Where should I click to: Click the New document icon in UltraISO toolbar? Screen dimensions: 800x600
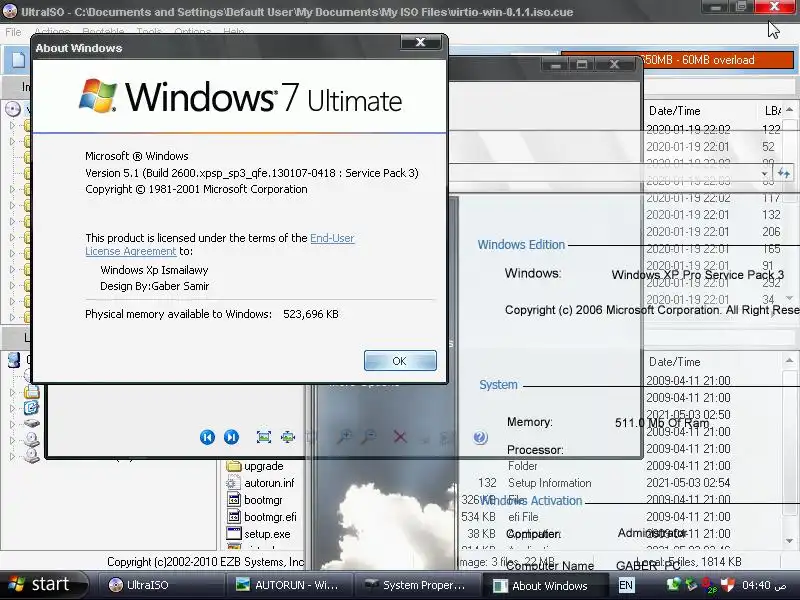18,60
